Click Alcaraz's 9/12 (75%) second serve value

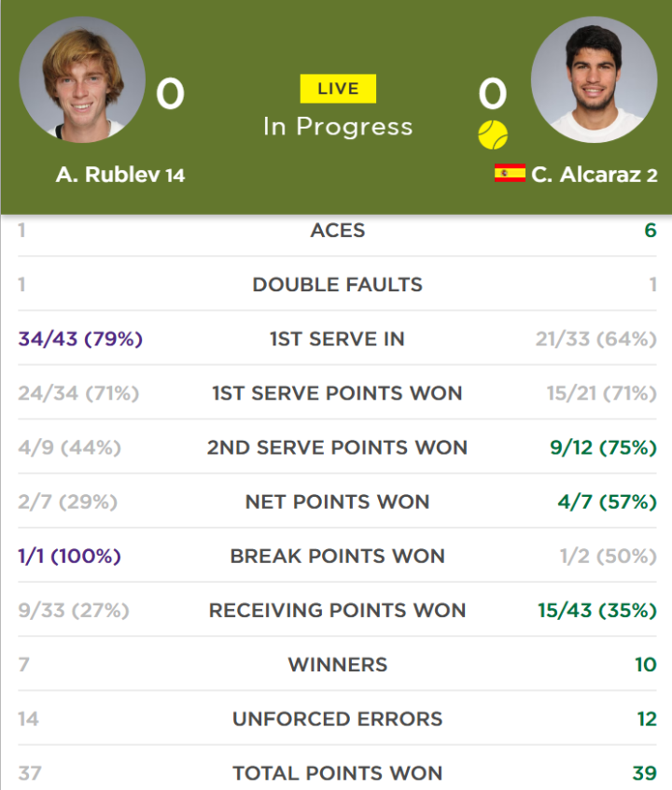[x=603, y=447]
